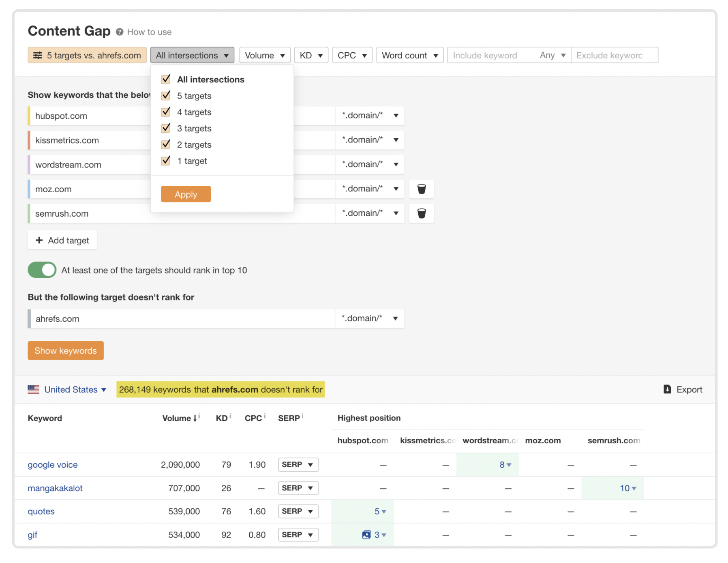Click the How to use help icon
This screenshot has width=728, height=563.
(120, 32)
